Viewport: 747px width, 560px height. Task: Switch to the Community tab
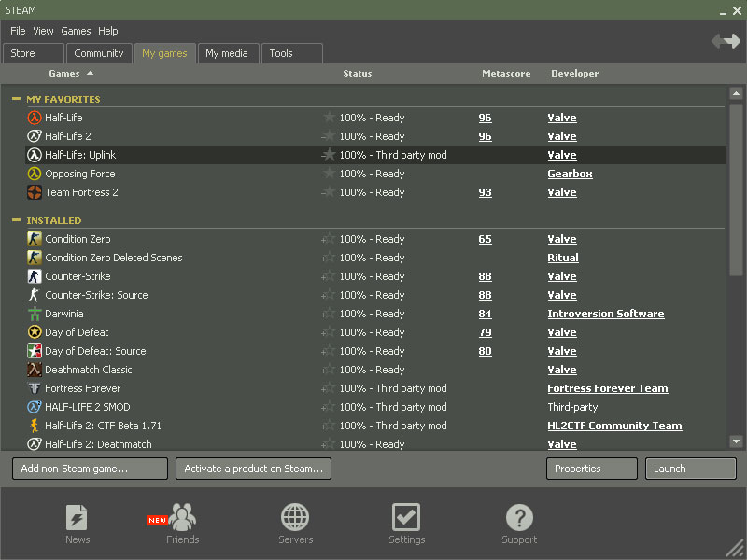99,53
